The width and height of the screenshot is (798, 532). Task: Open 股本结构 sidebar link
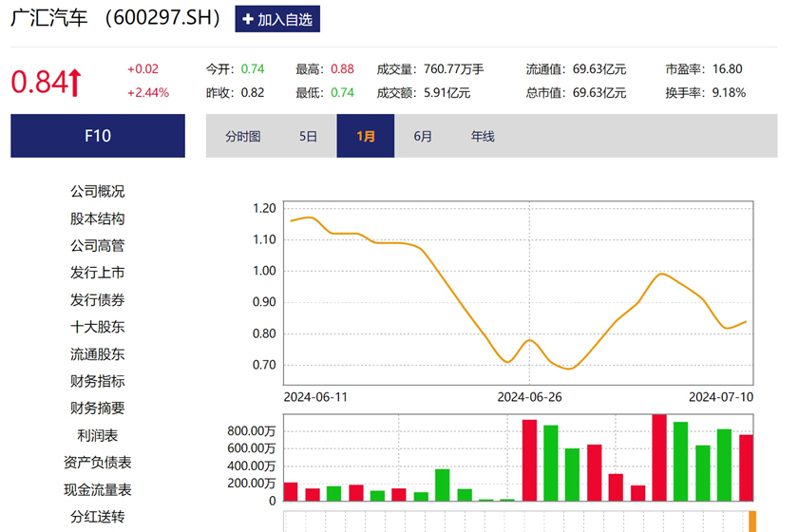tap(97, 218)
